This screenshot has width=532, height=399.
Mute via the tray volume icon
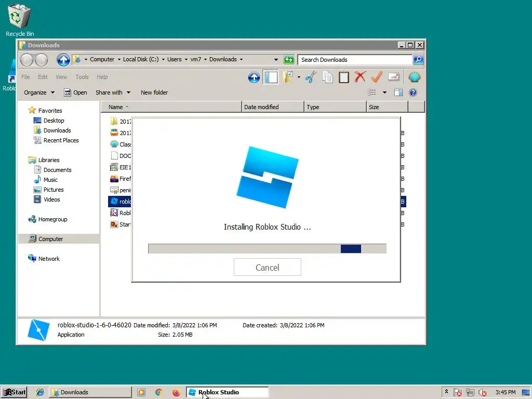[x=482, y=393]
